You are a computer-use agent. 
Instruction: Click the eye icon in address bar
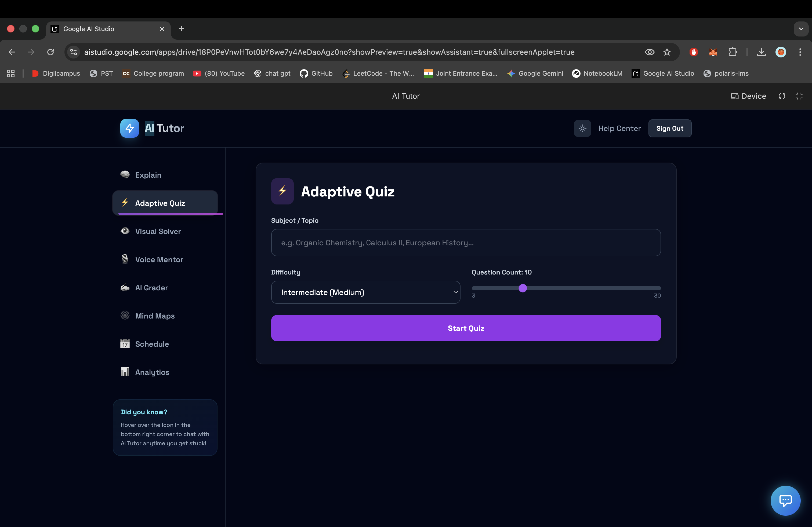[649, 52]
